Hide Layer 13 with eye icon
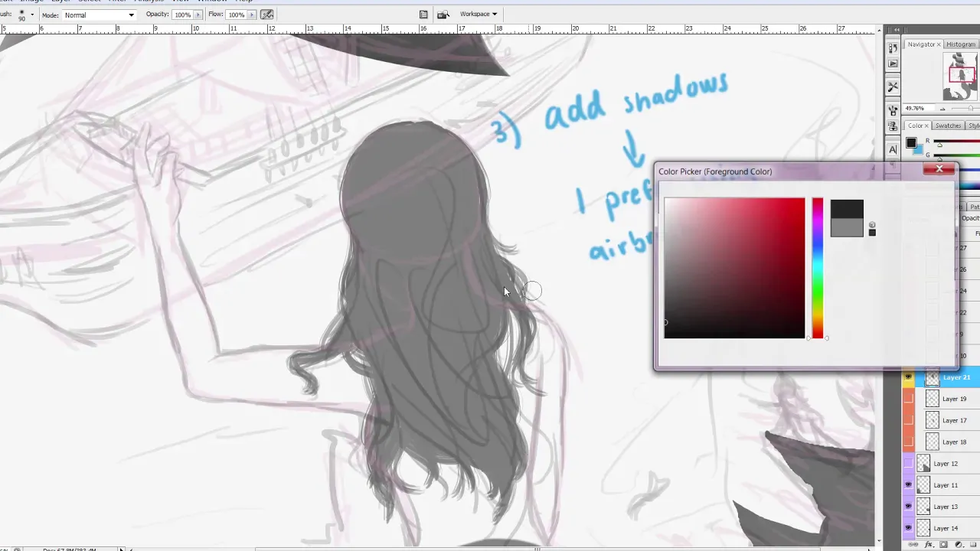980x551 pixels. tap(909, 506)
